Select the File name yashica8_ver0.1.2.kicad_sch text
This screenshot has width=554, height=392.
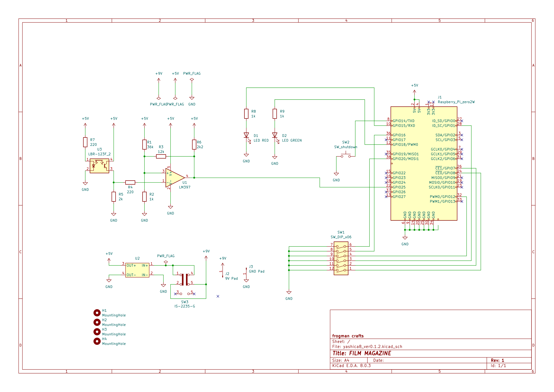(x=372, y=347)
